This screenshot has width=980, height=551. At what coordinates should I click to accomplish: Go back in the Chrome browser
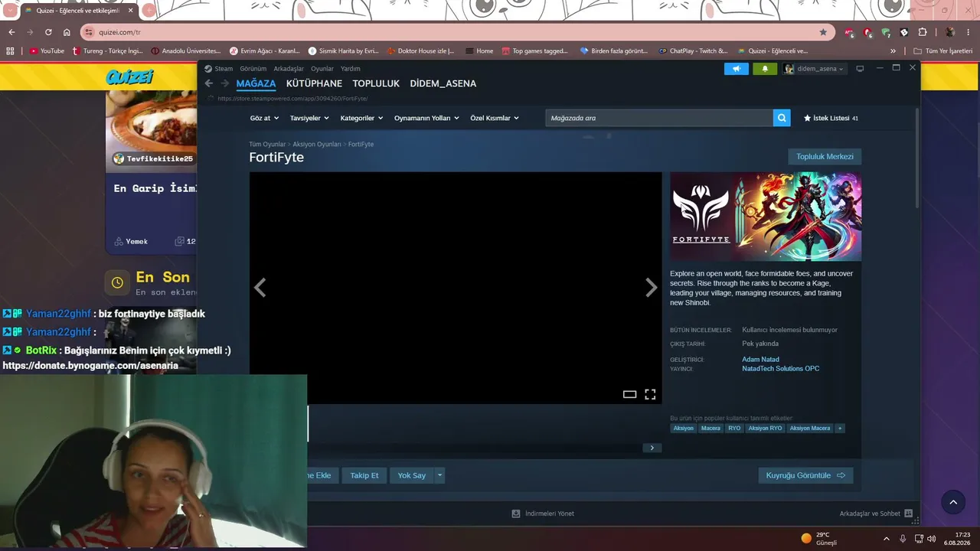[11, 32]
